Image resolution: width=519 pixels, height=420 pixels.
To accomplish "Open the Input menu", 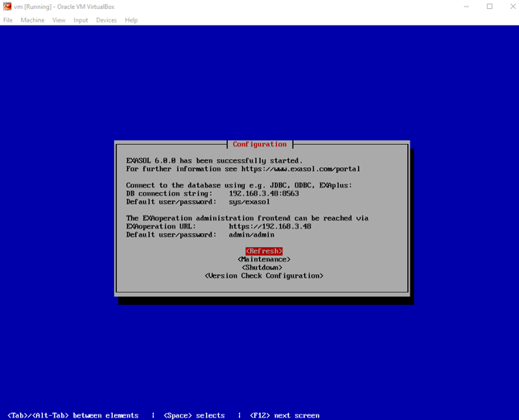I will (x=80, y=20).
